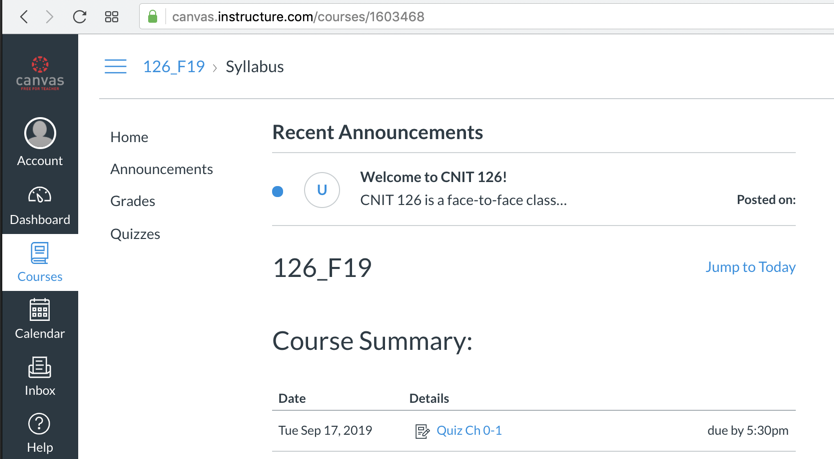Click the browser back arrow
834x459 pixels.
tap(24, 17)
